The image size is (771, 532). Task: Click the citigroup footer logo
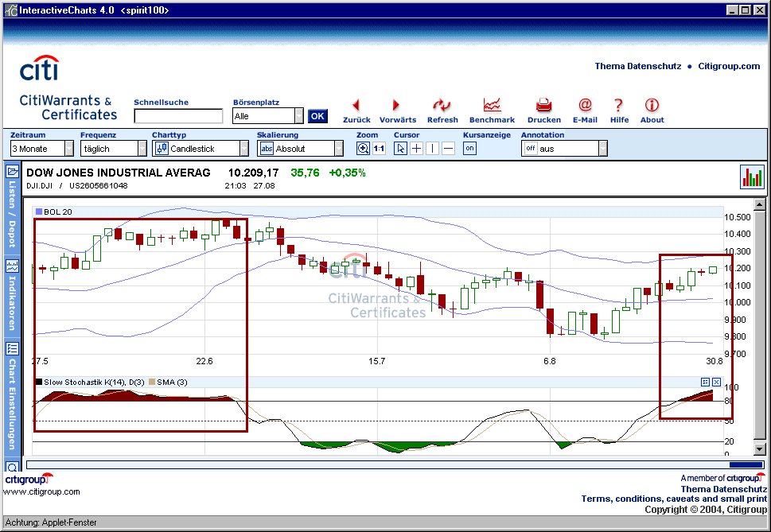pyautogui.click(x=29, y=479)
